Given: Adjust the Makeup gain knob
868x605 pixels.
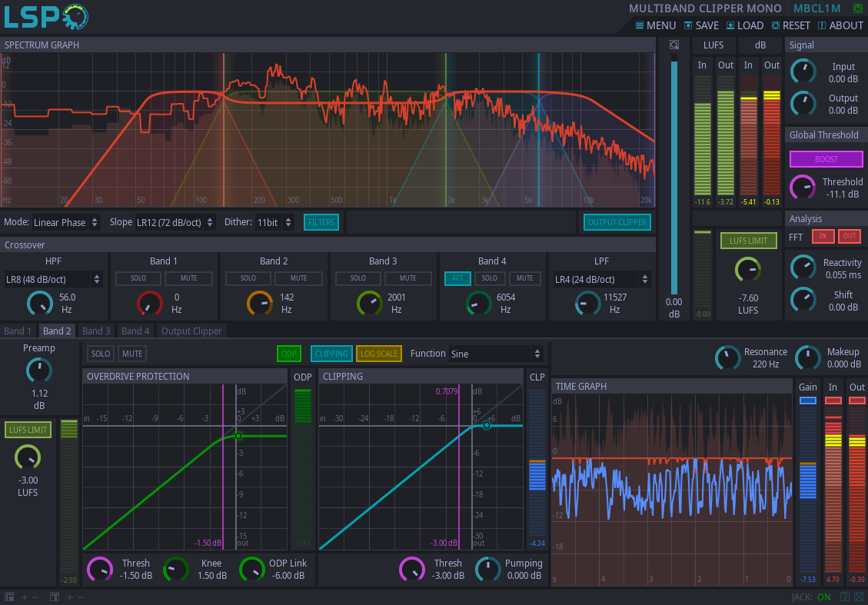Looking at the screenshot, I should click(x=808, y=357).
